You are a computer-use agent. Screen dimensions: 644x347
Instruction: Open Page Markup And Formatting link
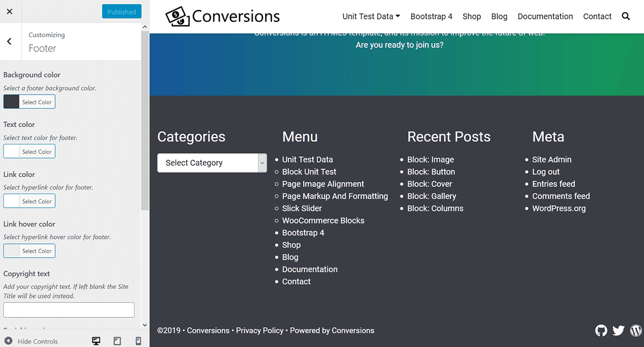(335, 196)
